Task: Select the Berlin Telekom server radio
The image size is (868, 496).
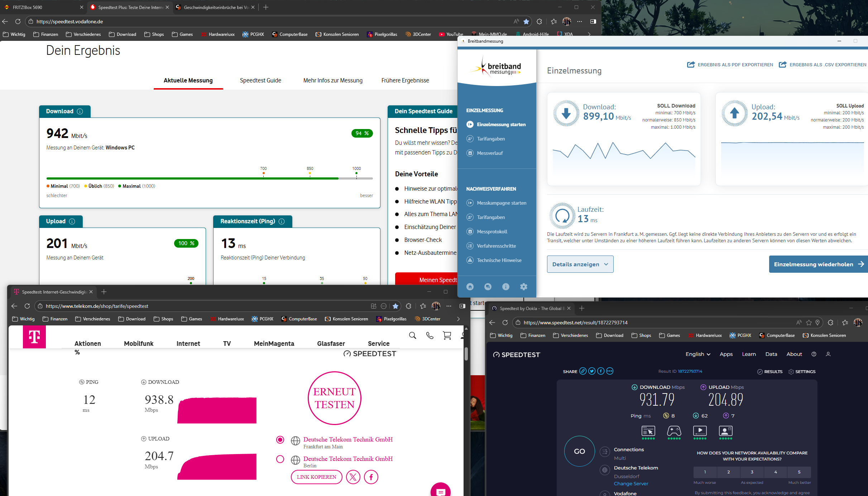Action: (x=280, y=459)
